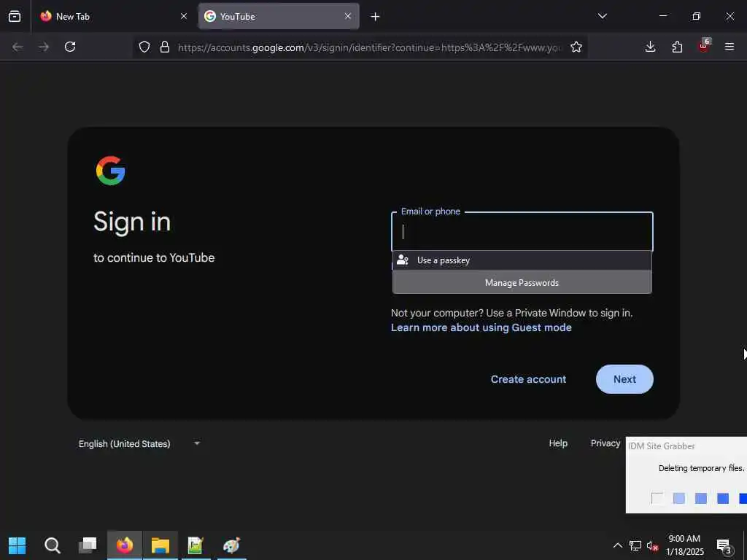This screenshot has width=747, height=560.
Task: Choose Use a passkey option
Action: tap(522, 260)
